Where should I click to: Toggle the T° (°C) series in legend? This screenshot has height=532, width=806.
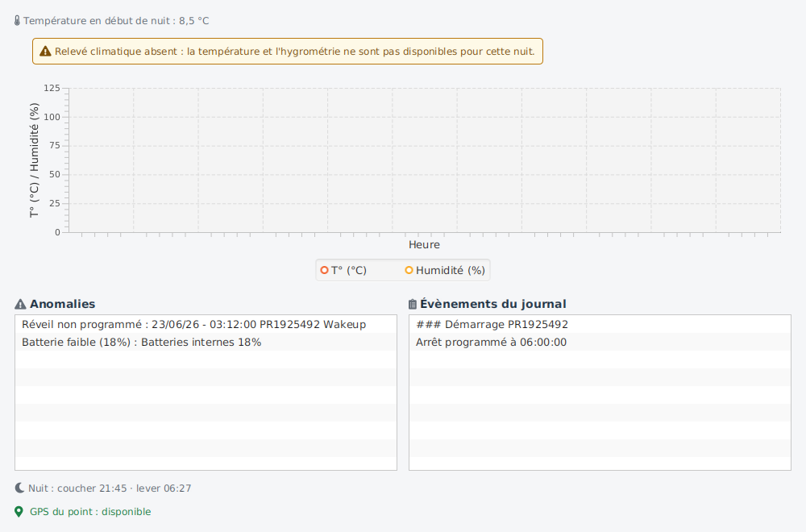[343, 270]
